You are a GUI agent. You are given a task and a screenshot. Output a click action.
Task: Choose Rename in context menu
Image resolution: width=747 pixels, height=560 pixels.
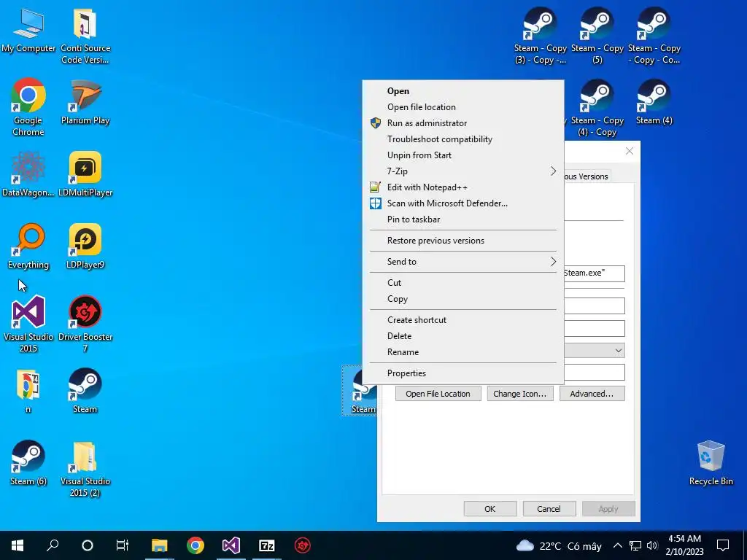click(463, 352)
